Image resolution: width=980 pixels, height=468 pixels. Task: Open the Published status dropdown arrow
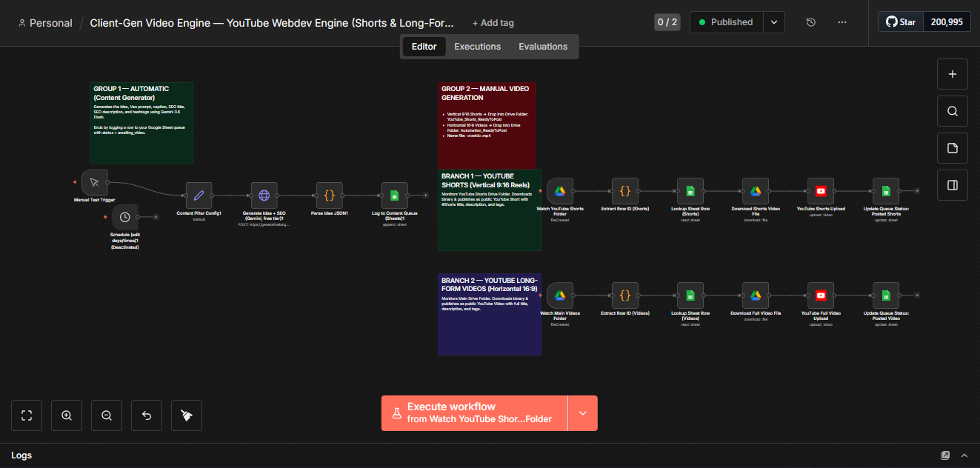(x=774, y=22)
